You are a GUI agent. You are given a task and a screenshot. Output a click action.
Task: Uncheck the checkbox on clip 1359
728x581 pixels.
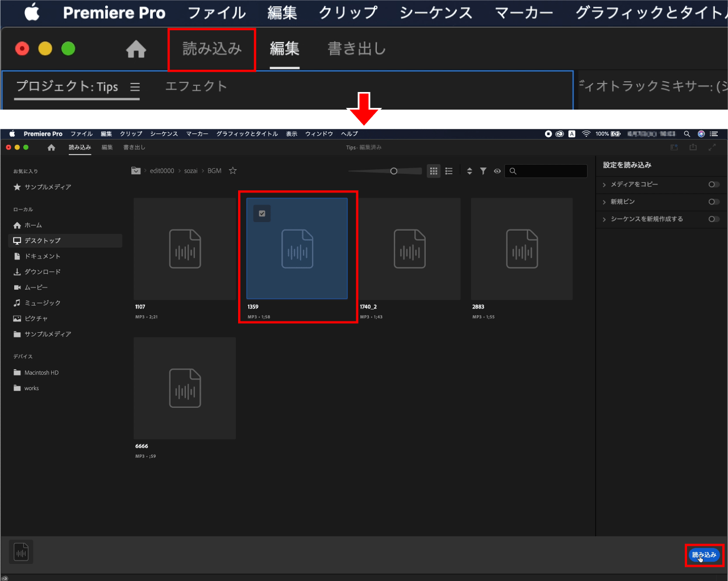click(x=262, y=214)
